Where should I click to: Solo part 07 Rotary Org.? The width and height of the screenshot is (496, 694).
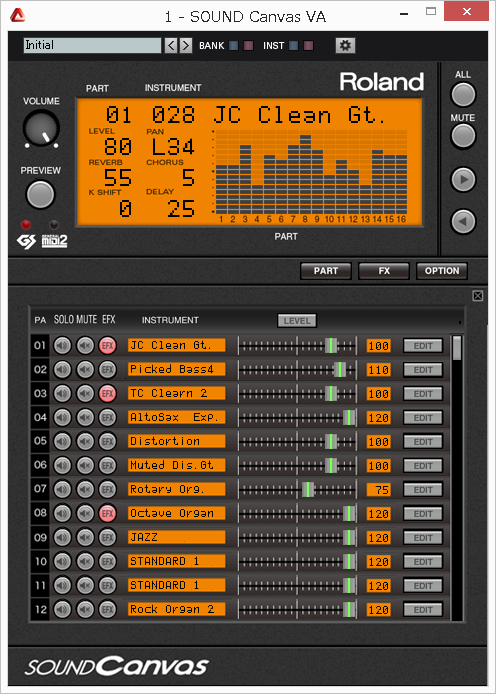click(x=62, y=489)
